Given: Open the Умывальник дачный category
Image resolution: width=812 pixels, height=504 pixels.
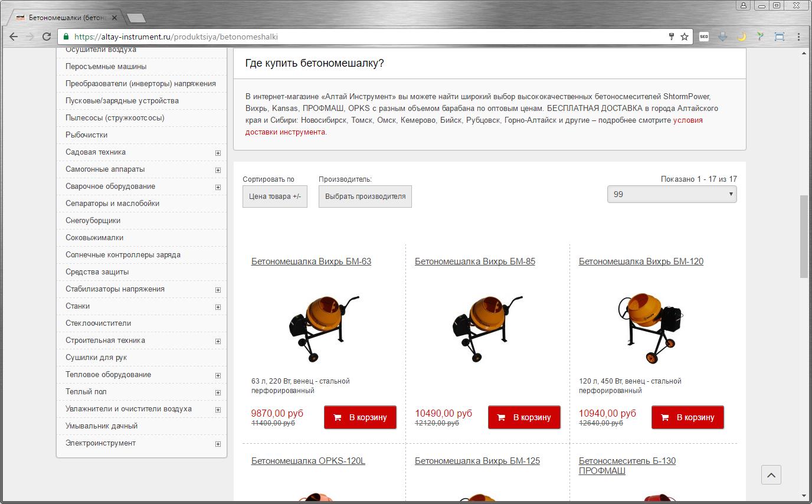Looking at the screenshot, I should click(102, 426).
